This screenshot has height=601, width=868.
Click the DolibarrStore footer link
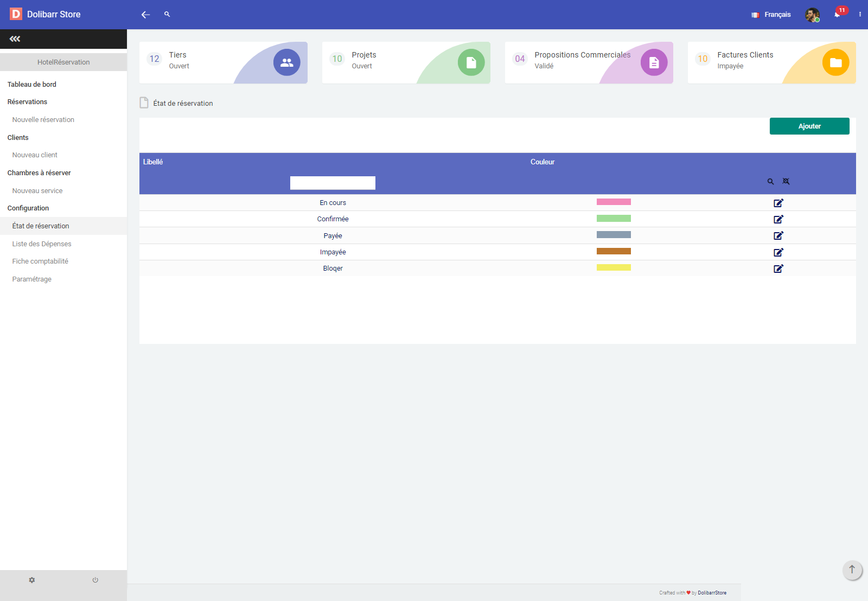(x=712, y=593)
